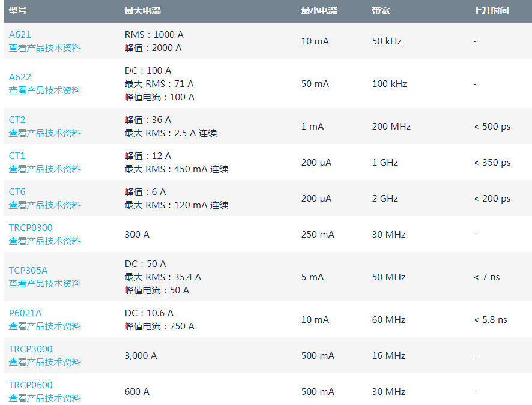Click the '250 mA' minimum current cell
Screen dimensions: 532x405
tap(318, 235)
